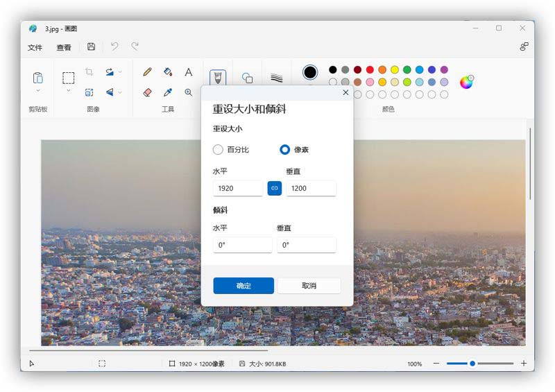Open the Edit colors wheel

pos(467,82)
